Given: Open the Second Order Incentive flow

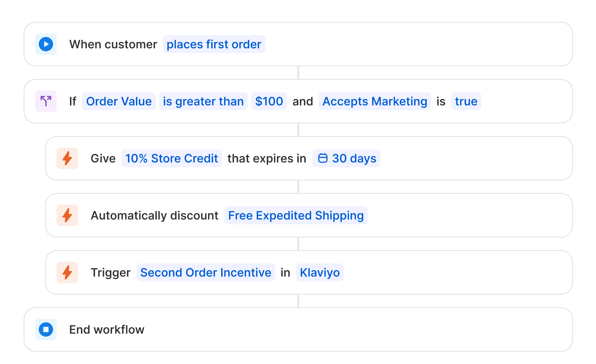Looking at the screenshot, I should tap(205, 272).
